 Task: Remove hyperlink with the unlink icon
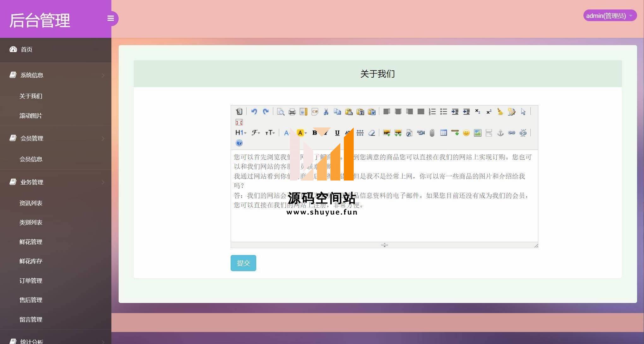click(523, 133)
